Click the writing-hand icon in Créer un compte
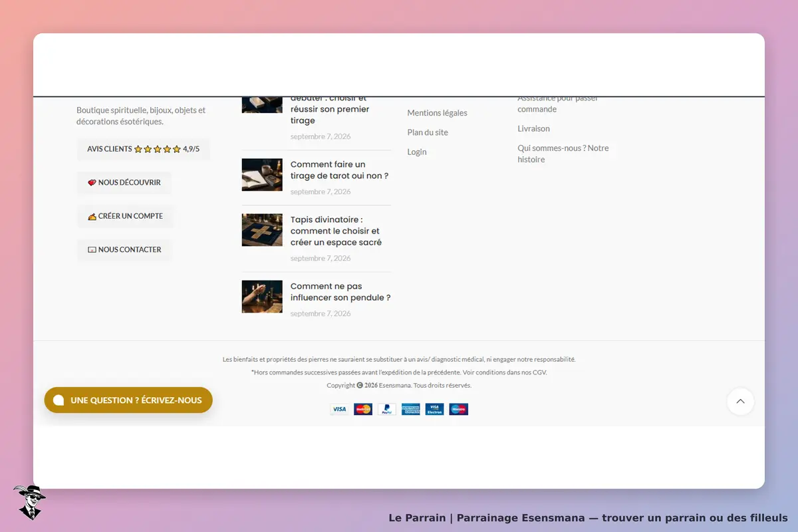 92,216
